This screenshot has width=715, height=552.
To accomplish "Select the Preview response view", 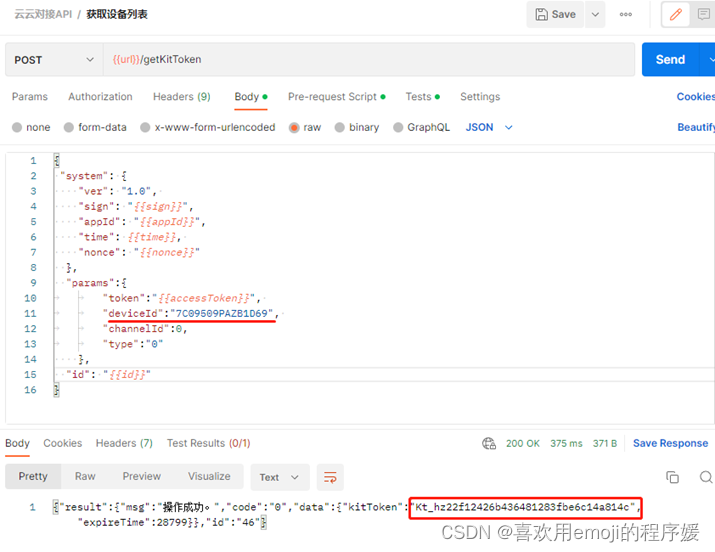I will [x=141, y=476].
